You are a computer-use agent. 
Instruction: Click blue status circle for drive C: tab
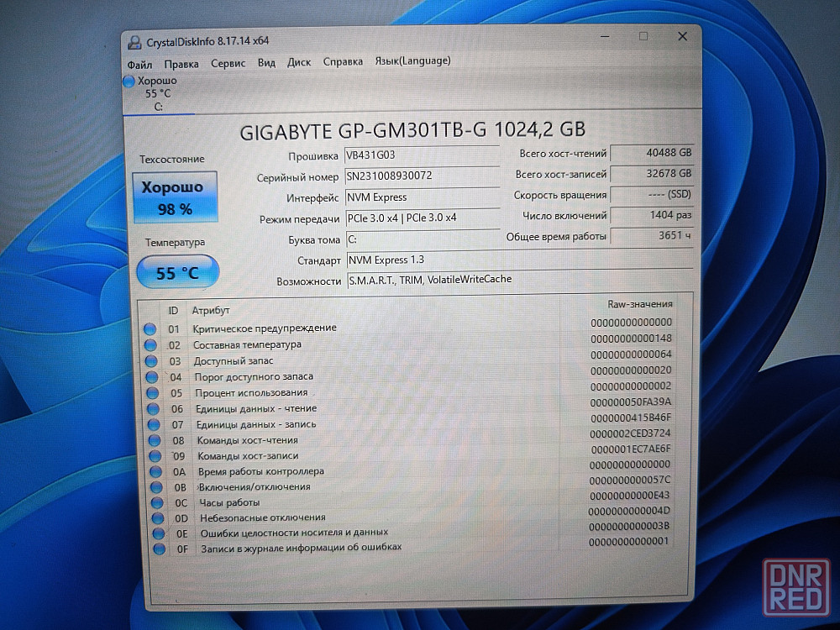pyautogui.click(x=129, y=81)
